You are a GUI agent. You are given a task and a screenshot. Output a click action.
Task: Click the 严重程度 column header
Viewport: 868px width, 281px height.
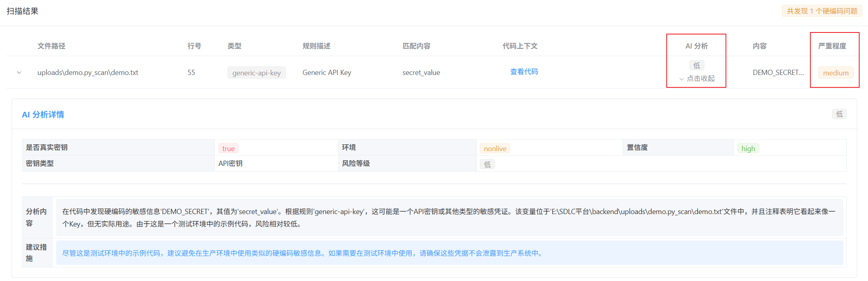pos(832,46)
